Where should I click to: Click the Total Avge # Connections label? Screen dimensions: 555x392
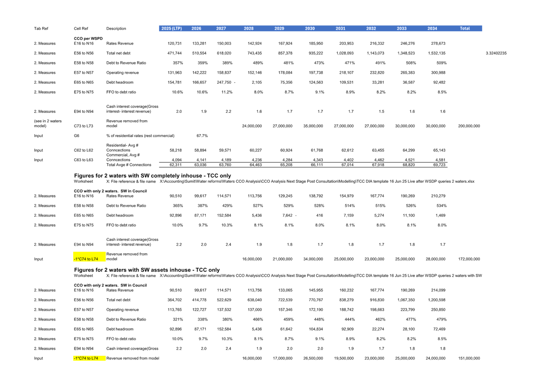pos(129,165)
